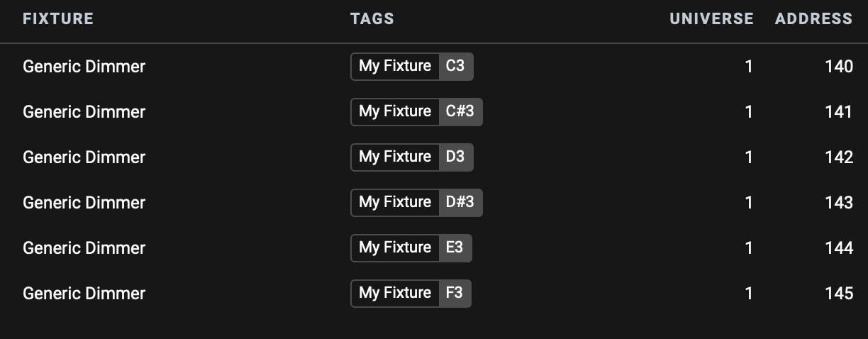The height and width of the screenshot is (339, 868).
Task: Sort by the UNIVERSE column header
Action: (711, 19)
